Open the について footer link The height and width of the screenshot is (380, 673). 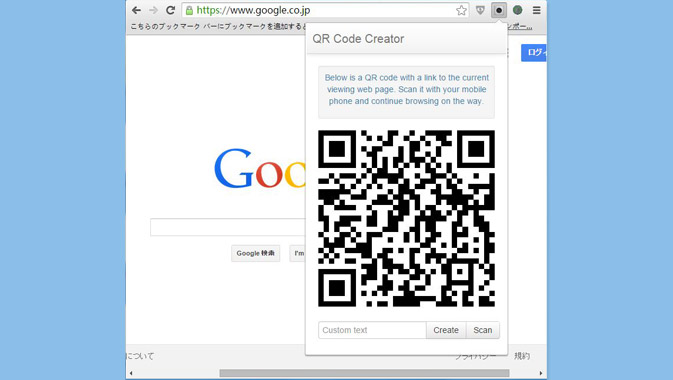click(x=140, y=356)
